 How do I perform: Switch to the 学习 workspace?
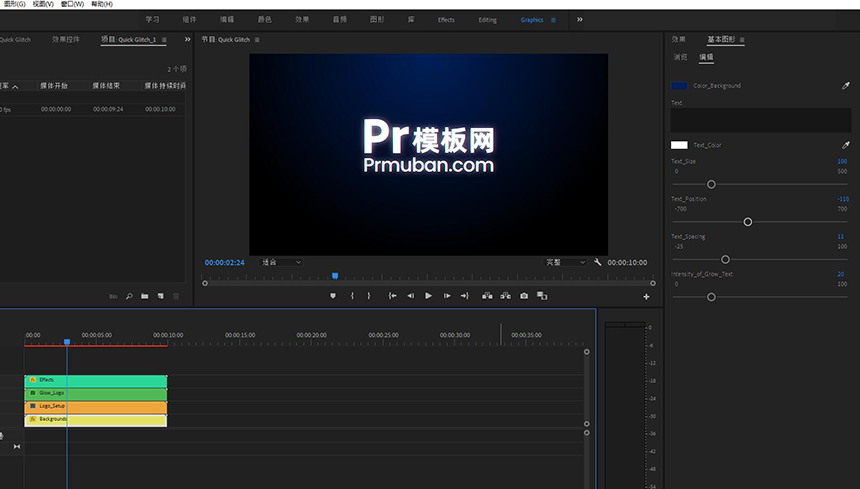pyautogui.click(x=152, y=20)
